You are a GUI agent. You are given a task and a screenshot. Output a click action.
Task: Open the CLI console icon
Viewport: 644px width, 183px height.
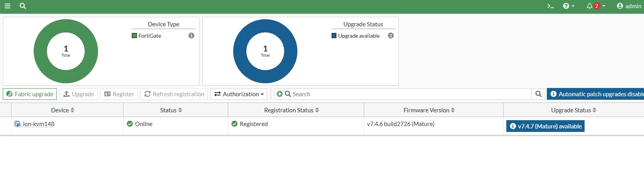[x=551, y=6]
